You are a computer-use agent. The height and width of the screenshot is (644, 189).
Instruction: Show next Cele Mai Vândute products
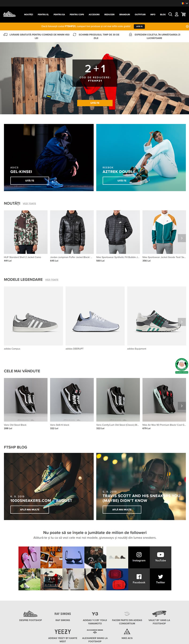click(182, 406)
